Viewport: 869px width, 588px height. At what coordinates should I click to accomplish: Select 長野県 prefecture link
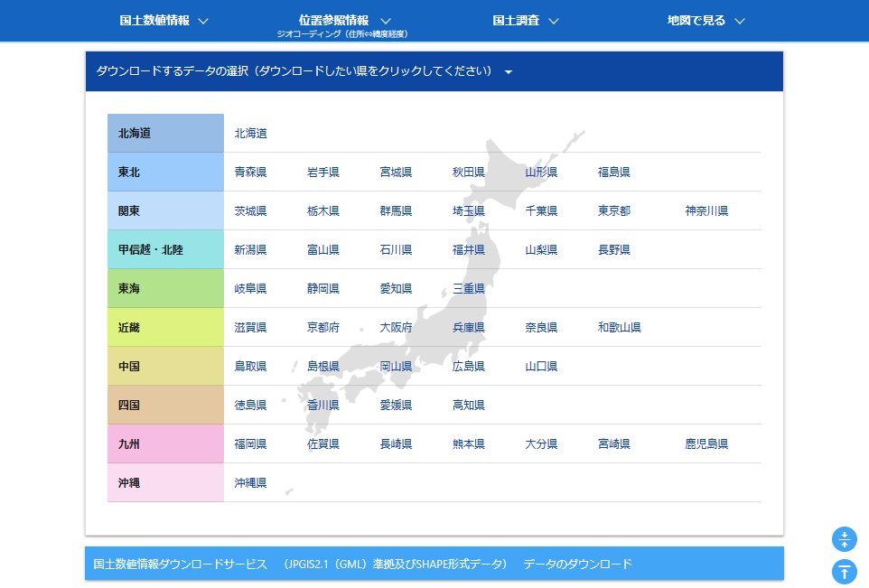point(613,249)
